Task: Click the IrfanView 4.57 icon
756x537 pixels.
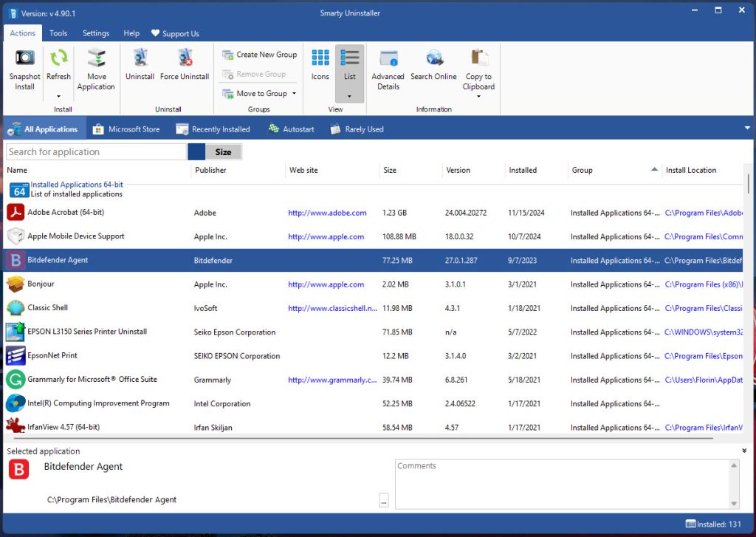Action: coord(16,425)
